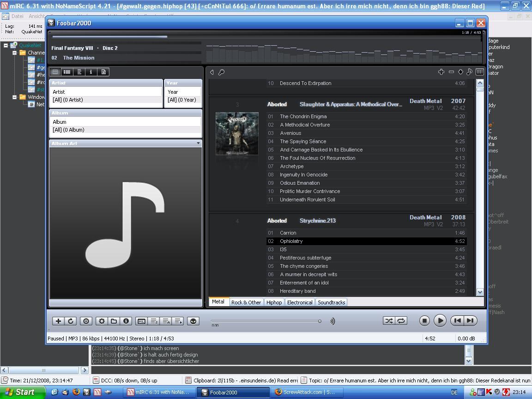The height and width of the screenshot is (399, 532).
Task: Click the playlist icon marked with S
Action: click(154, 321)
